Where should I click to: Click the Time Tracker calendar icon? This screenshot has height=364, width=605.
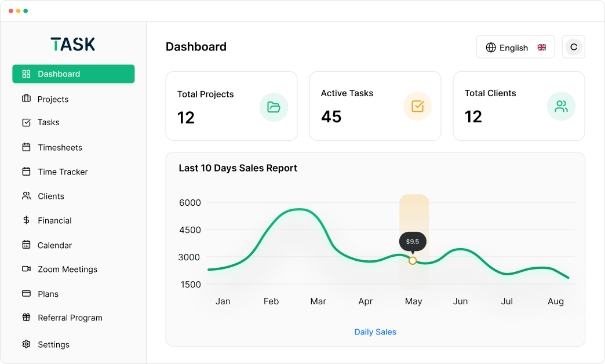(26, 172)
